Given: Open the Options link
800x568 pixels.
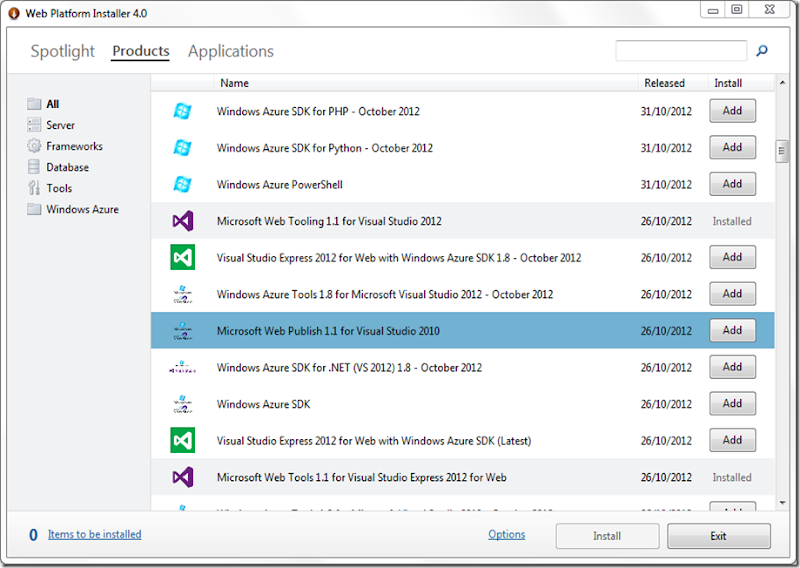Looking at the screenshot, I should [x=507, y=534].
